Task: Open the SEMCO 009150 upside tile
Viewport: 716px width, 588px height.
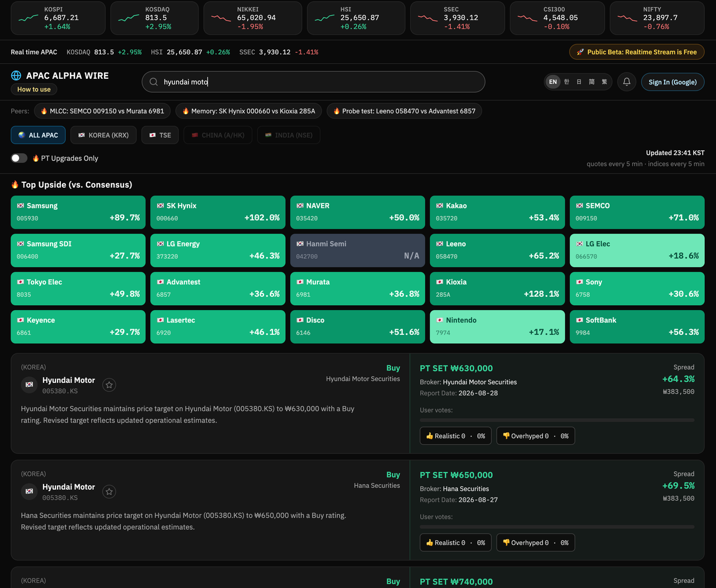Action: pos(637,212)
